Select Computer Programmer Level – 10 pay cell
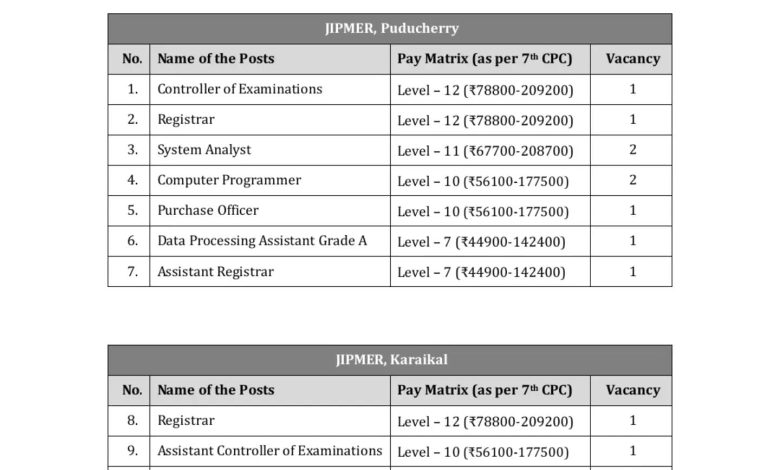The width and height of the screenshot is (780, 470). pyautogui.click(x=490, y=181)
